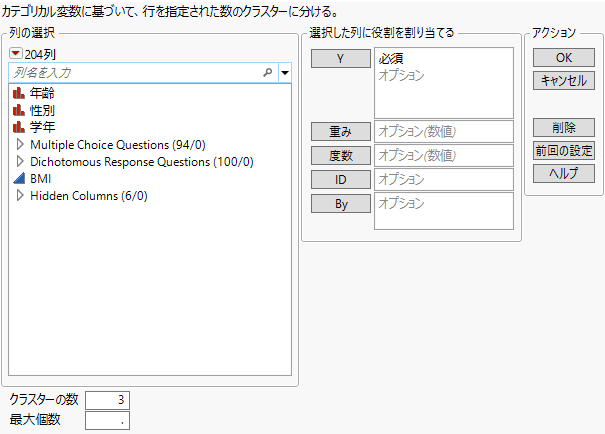
Task: Expand the Multiple Choice Questions group
Action: (20, 145)
